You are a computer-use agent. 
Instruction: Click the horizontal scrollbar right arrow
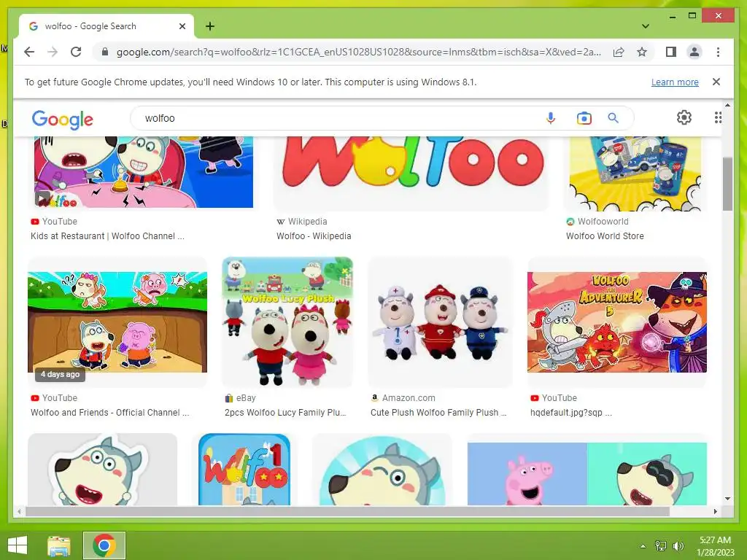click(715, 511)
